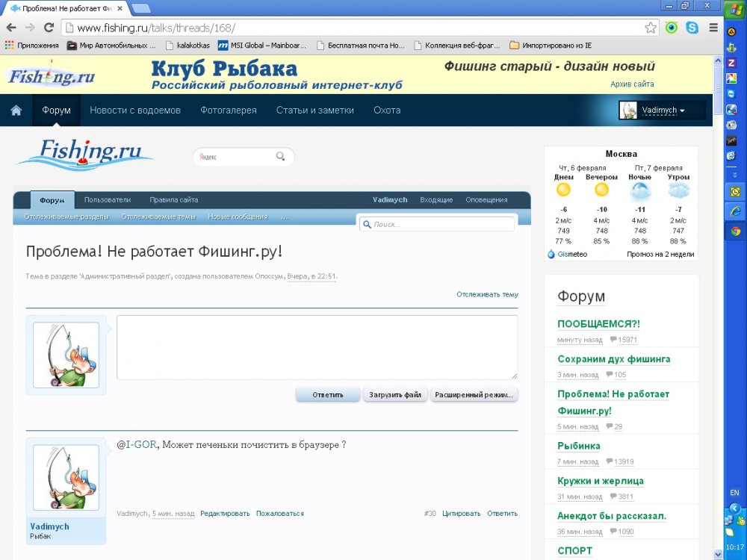The width and height of the screenshot is (747, 560).
Task: Expand hidden quick launch icons chevron
Action: (x=735, y=174)
